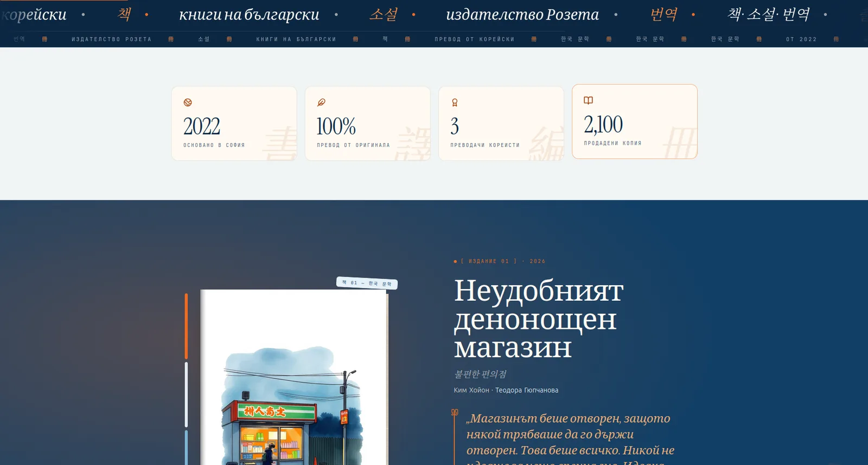Open the title "Неудобният денонощен магазин"

(539, 319)
